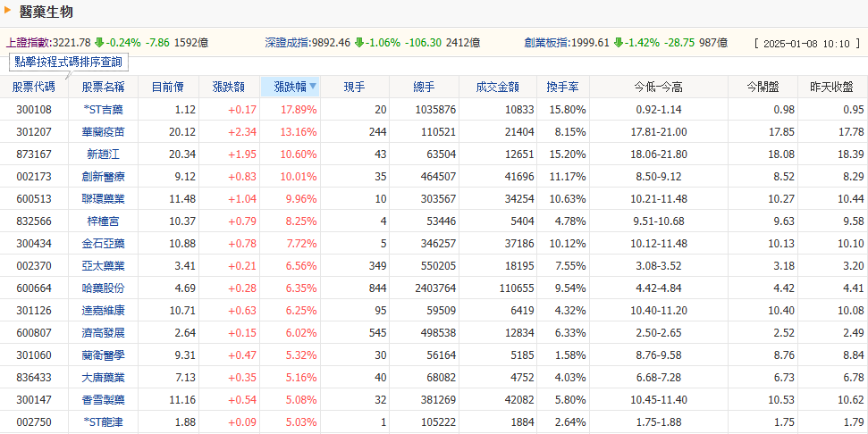868x434 pixels.
Task: Open the 華蘭疫苗 stock name link
Action: (103, 131)
